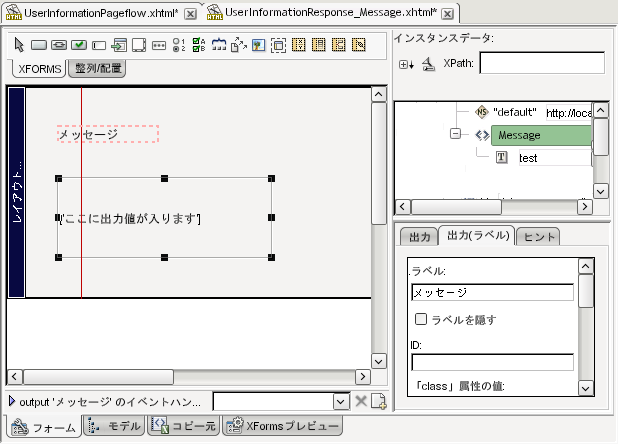
Task: Select the green checkmark submit button tool
Action: coord(79,45)
